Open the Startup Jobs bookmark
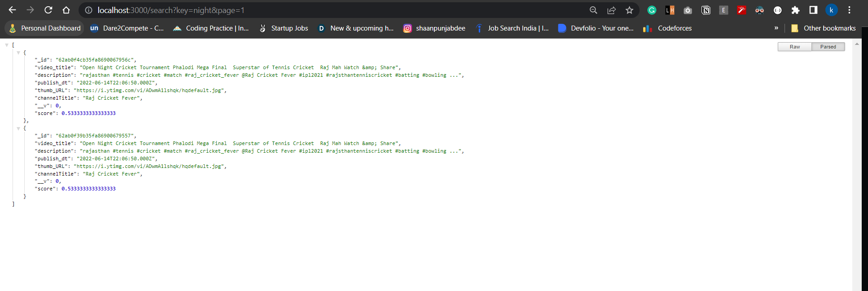Screen dimensions: 868x291 (284, 28)
